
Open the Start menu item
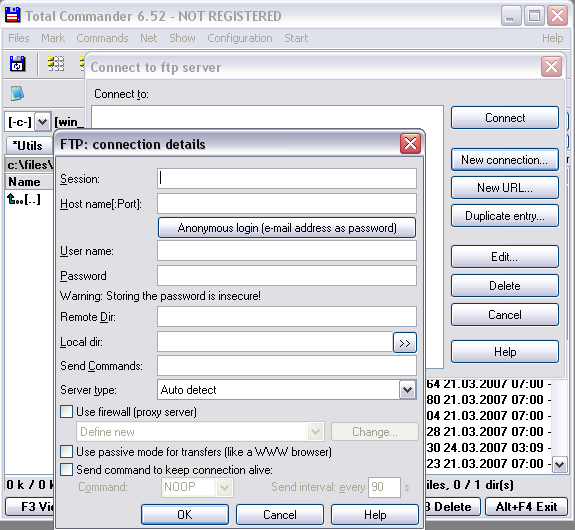[296, 38]
